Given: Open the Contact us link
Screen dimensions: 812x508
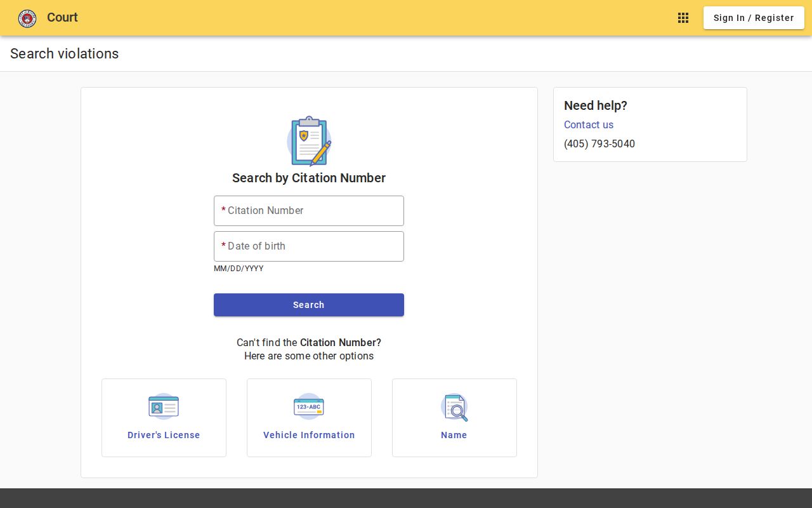Looking at the screenshot, I should [589, 124].
